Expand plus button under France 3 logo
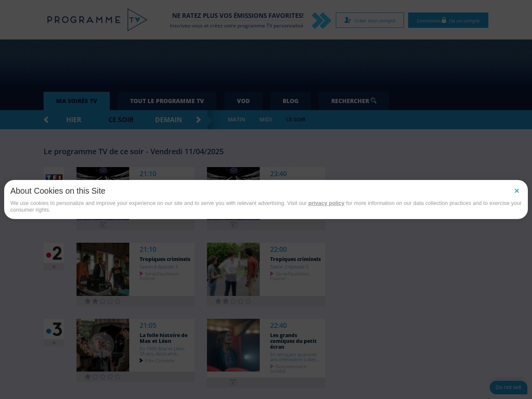532x399 pixels. pyautogui.click(x=54, y=343)
